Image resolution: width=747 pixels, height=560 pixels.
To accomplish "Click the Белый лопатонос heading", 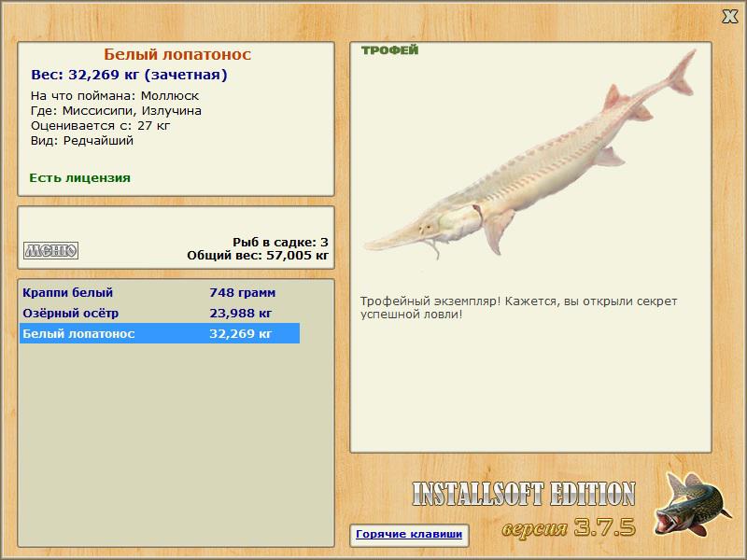I will coord(177,54).
